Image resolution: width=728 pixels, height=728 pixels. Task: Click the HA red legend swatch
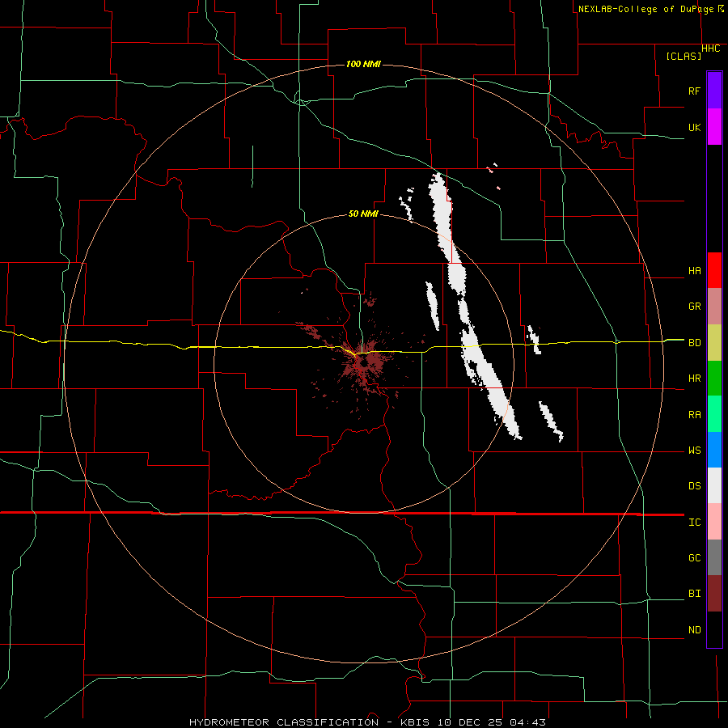(x=714, y=270)
